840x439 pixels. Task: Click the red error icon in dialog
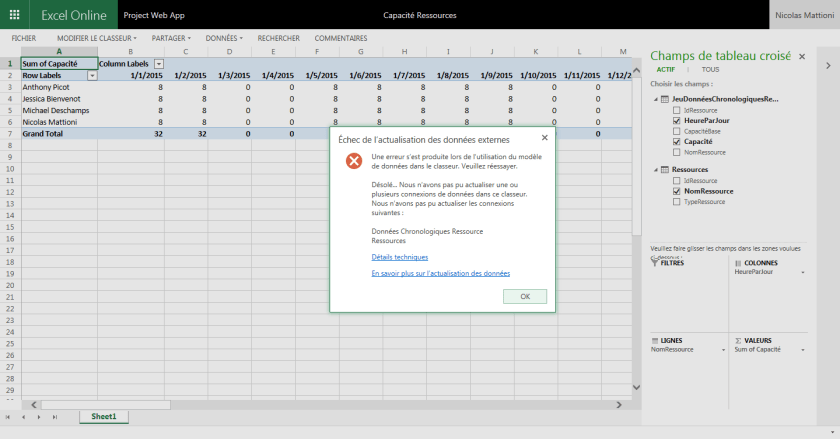(x=353, y=161)
